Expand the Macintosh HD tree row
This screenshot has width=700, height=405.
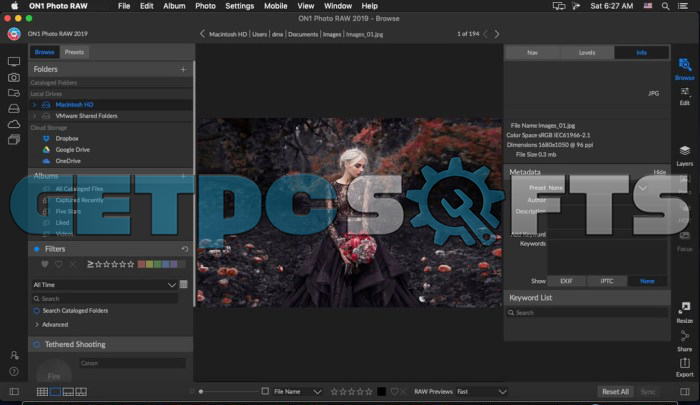coord(34,104)
